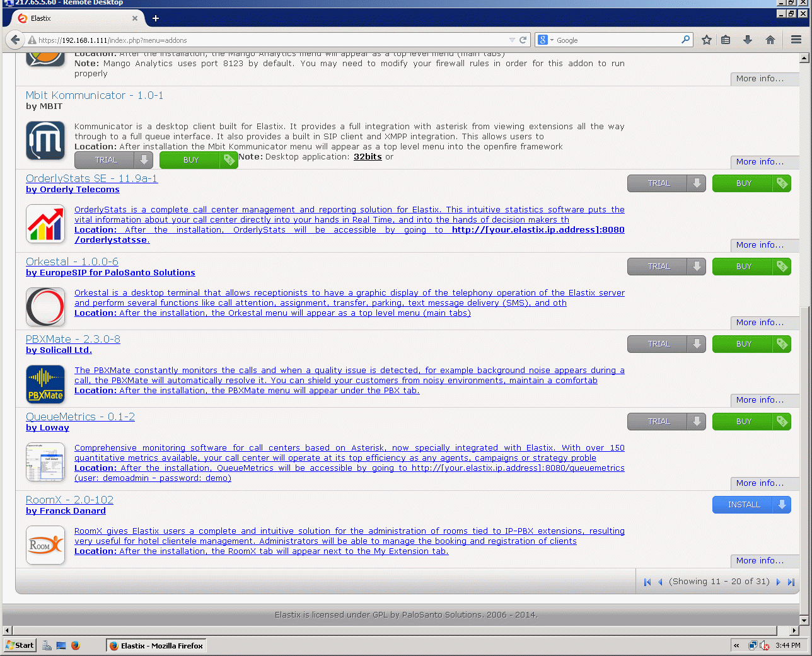Click the search magnifier icon
Image resolution: width=812 pixels, height=656 pixels.
[686, 40]
